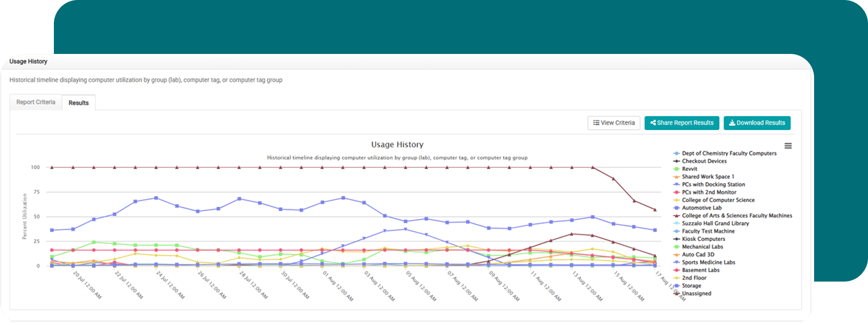Toggle Checkout Devices legend entry

[x=699, y=161]
